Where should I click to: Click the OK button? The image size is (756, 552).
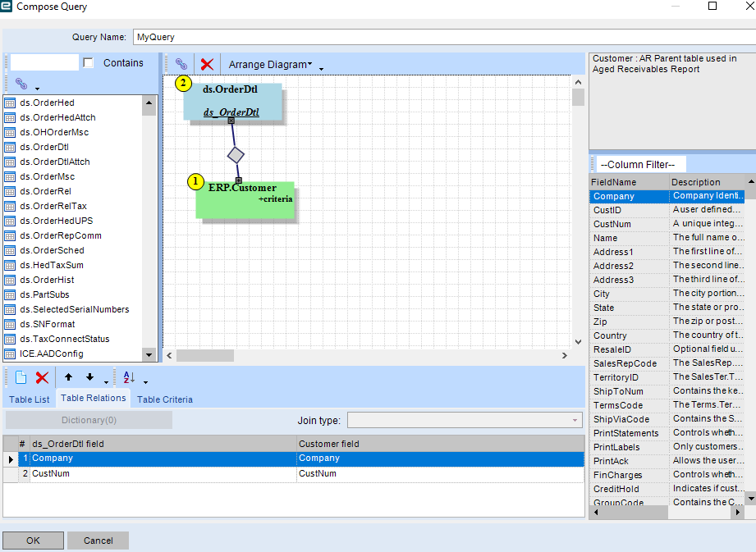click(34, 541)
